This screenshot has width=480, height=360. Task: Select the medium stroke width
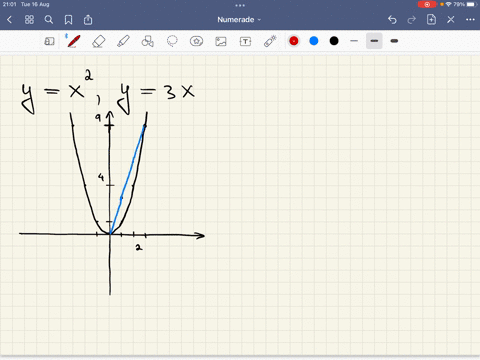(374, 41)
